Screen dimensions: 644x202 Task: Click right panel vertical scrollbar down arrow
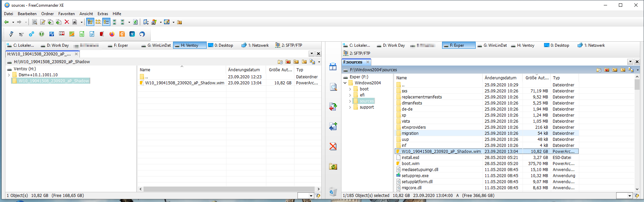[637, 189]
